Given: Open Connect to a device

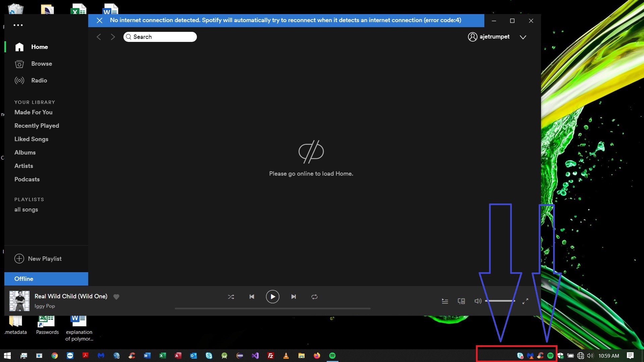Looking at the screenshot, I should pos(461,301).
